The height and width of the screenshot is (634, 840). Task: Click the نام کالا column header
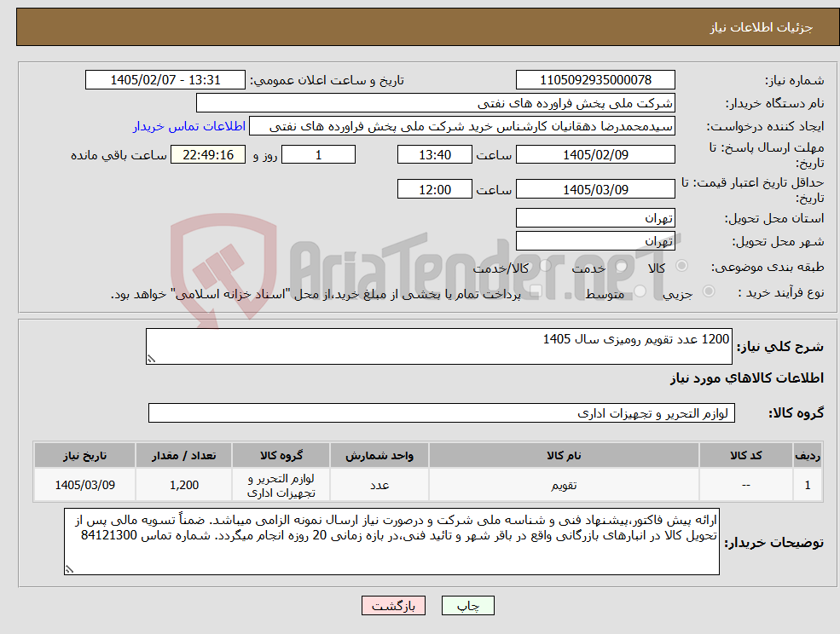(x=564, y=455)
